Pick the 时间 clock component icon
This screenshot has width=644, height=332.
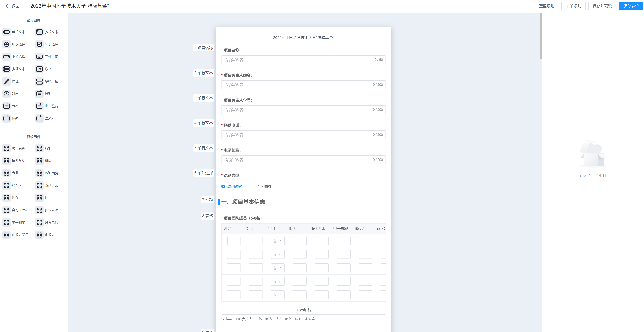pyautogui.click(x=7, y=94)
